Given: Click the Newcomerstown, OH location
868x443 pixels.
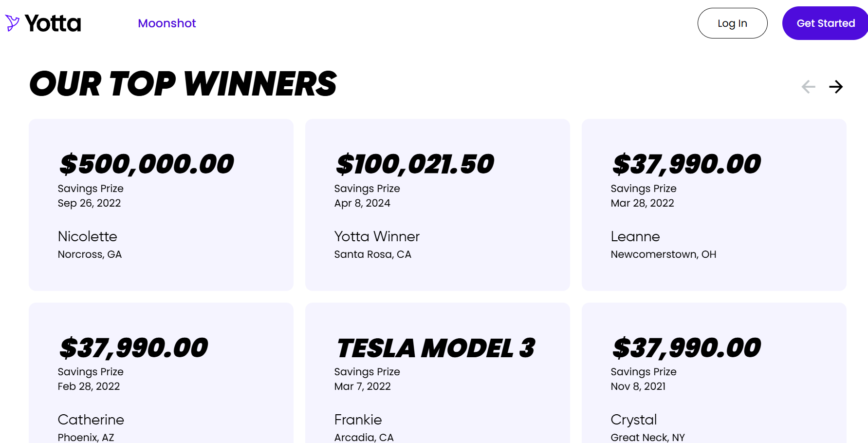Looking at the screenshot, I should pos(663,254).
